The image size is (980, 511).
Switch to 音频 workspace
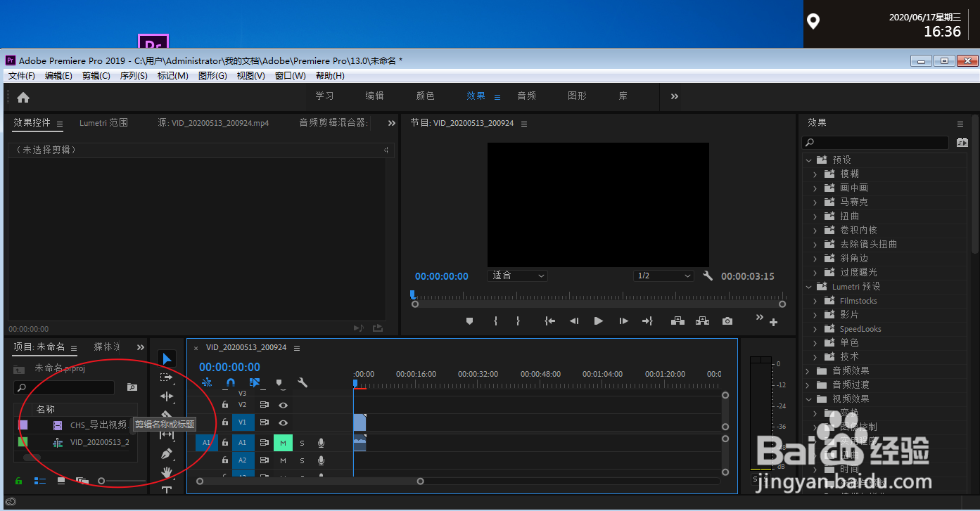click(x=527, y=96)
